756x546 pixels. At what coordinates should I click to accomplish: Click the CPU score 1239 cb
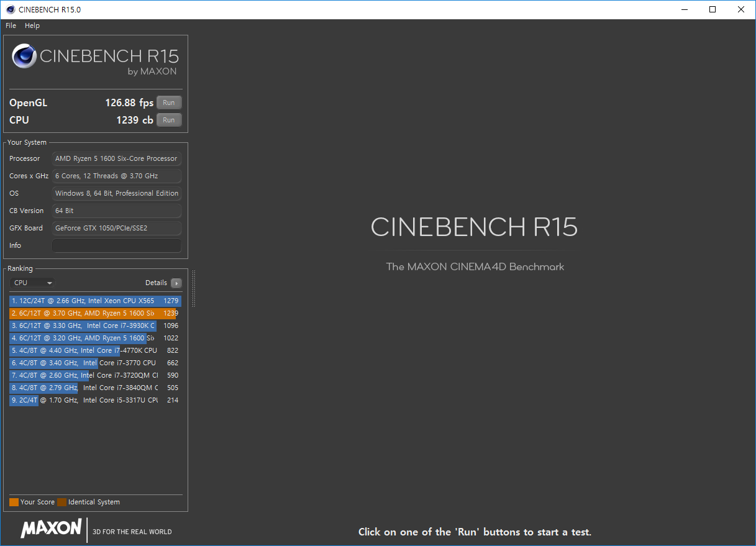coord(135,120)
